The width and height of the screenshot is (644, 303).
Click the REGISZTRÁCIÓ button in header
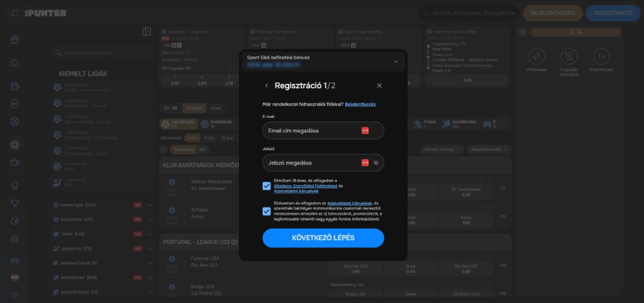pyautogui.click(x=612, y=12)
